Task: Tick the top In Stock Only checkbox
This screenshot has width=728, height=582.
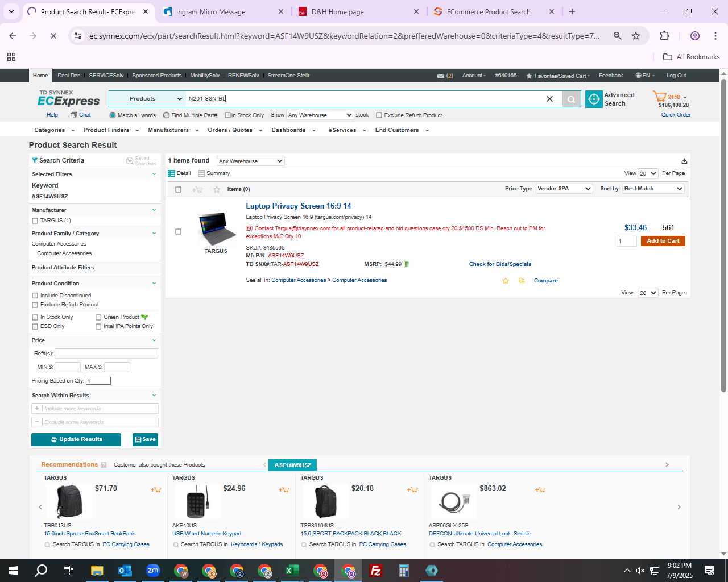Action: (x=227, y=115)
